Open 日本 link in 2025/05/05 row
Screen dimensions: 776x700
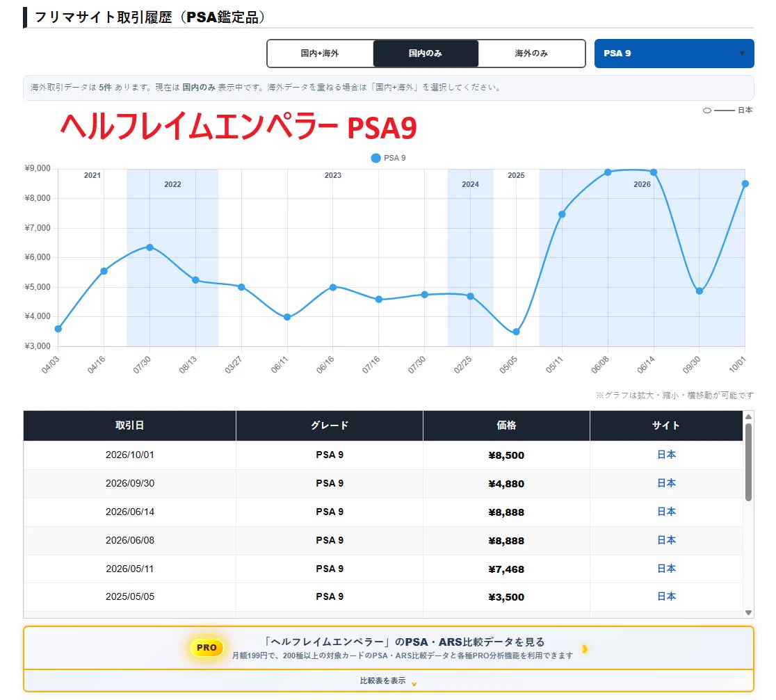coord(666,596)
